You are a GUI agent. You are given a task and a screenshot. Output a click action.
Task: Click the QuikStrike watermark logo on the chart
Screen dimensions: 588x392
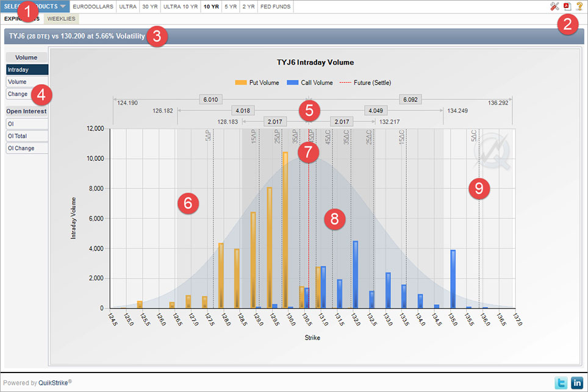tap(494, 152)
